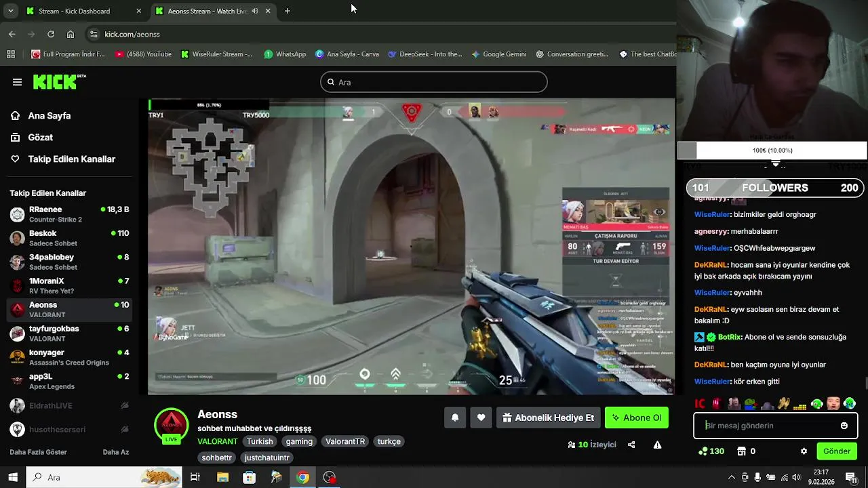Select tayfurgokbas channel in sidebar
Screen dimensions: 868x488
(x=70, y=333)
